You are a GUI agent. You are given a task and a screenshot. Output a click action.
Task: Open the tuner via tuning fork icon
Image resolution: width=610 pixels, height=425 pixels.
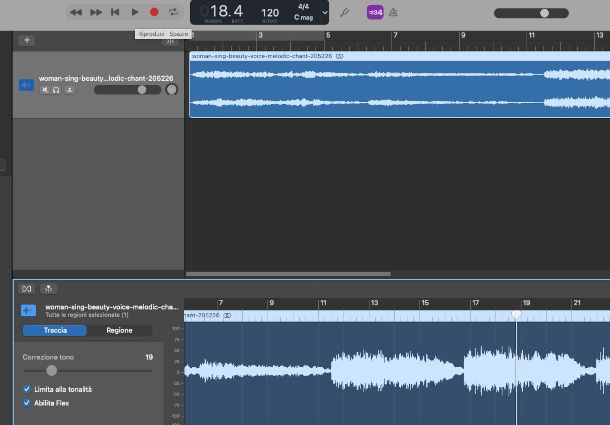(x=344, y=13)
